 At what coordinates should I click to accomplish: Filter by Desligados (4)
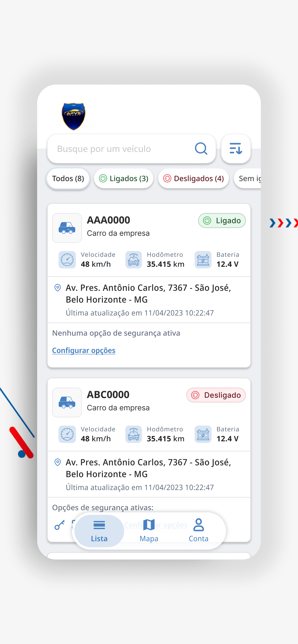pos(193,179)
